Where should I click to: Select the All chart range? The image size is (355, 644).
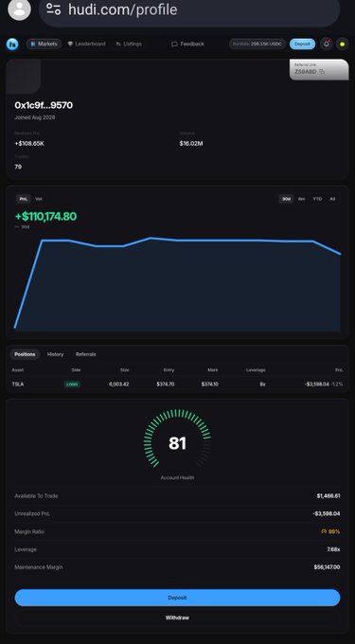332,199
